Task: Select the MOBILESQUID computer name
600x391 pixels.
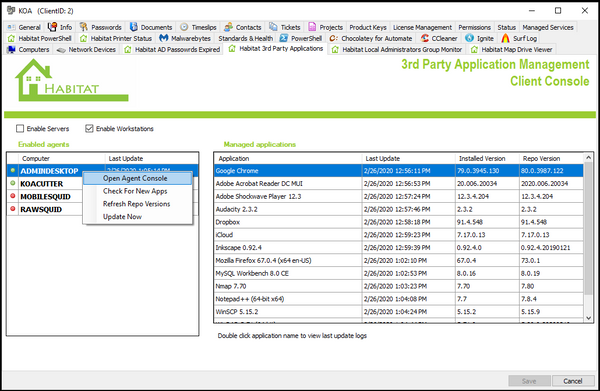Action: 46,197
